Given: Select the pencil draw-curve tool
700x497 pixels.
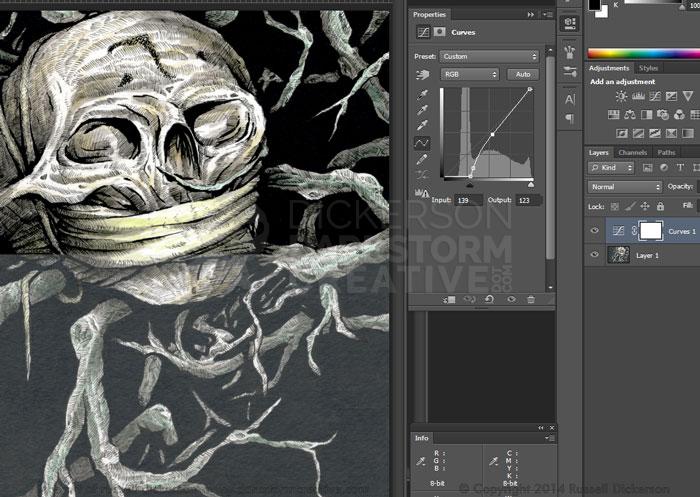Looking at the screenshot, I should pyautogui.click(x=422, y=159).
